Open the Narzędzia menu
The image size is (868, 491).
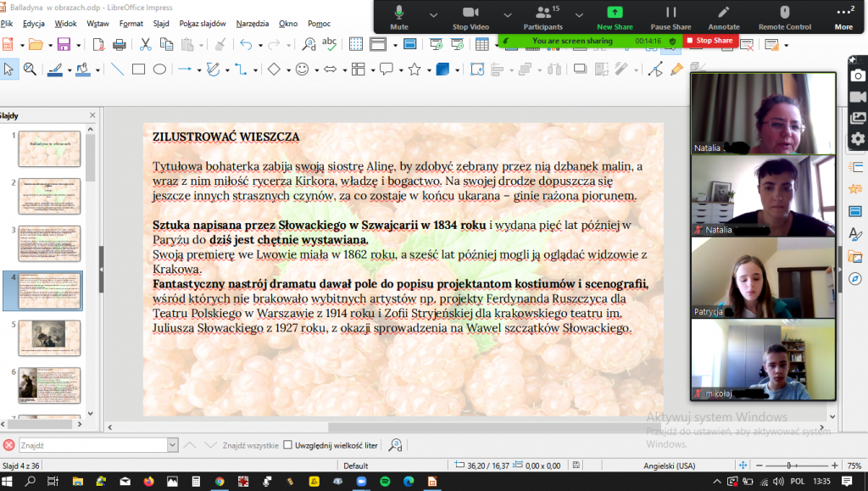tap(253, 24)
